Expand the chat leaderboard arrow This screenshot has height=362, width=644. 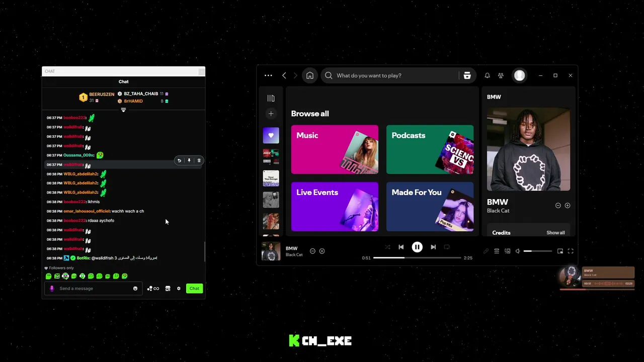(123, 110)
